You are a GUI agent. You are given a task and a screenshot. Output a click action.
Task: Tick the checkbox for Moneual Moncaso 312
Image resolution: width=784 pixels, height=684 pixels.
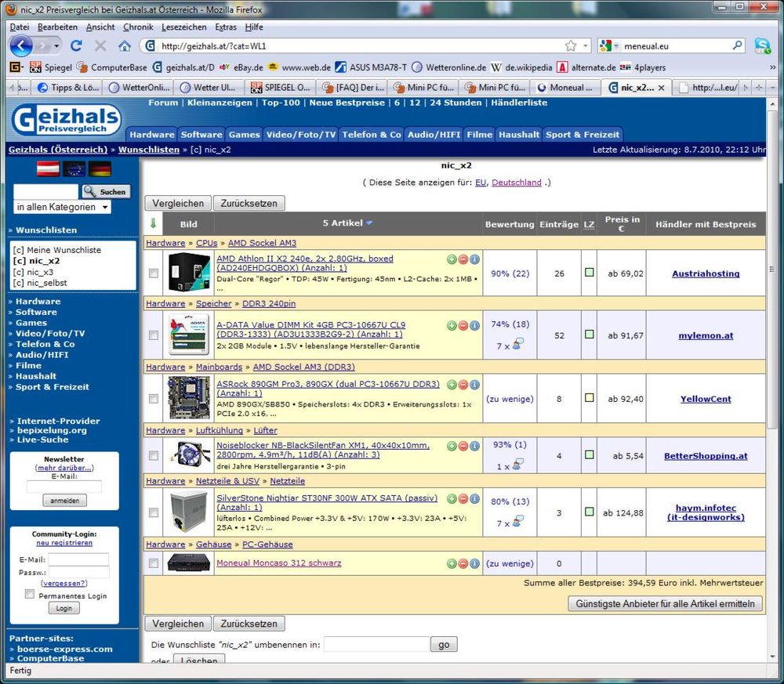click(x=154, y=563)
